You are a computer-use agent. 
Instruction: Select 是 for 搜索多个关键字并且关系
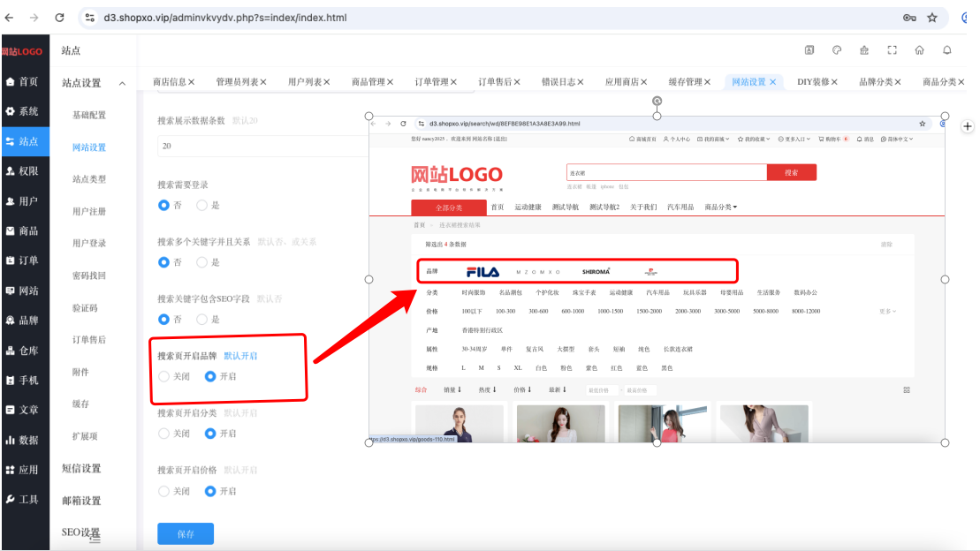point(201,262)
